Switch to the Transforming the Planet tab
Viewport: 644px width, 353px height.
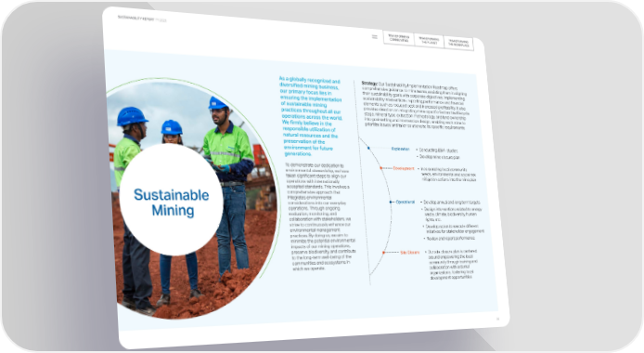429,41
